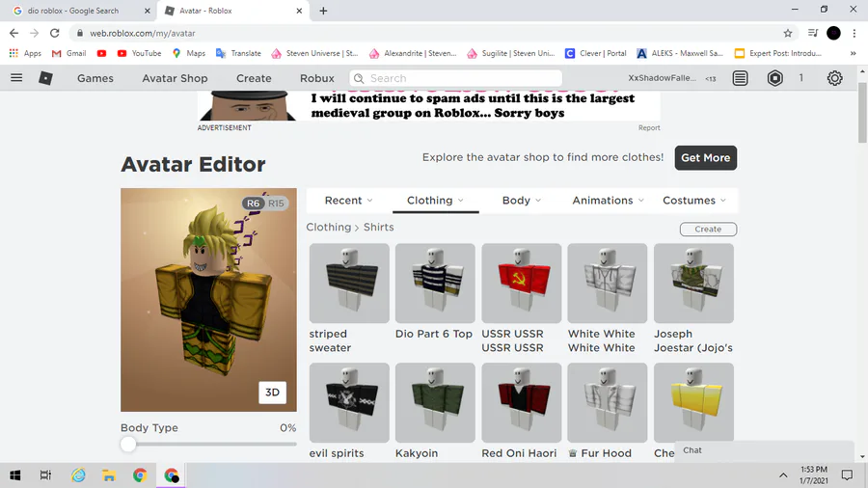The height and width of the screenshot is (488, 868).
Task: Expand the Body dropdown tab
Action: [x=522, y=201]
